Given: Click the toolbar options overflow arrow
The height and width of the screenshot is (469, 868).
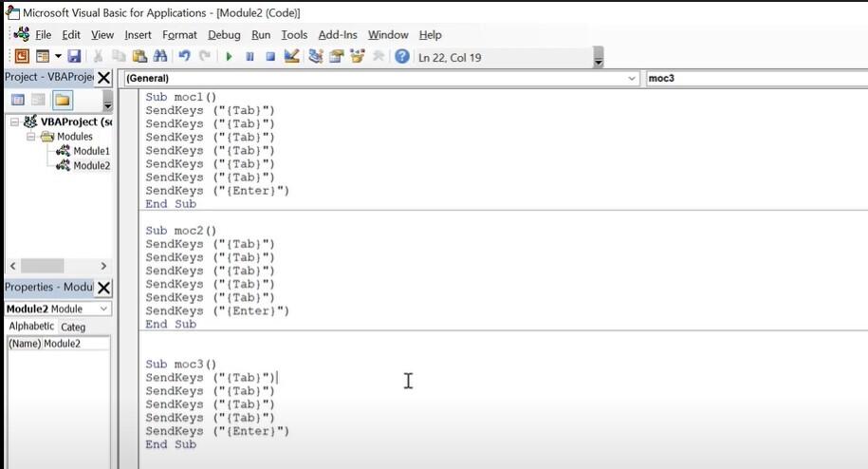Looking at the screenshot, I should click(x=599, y=57).
